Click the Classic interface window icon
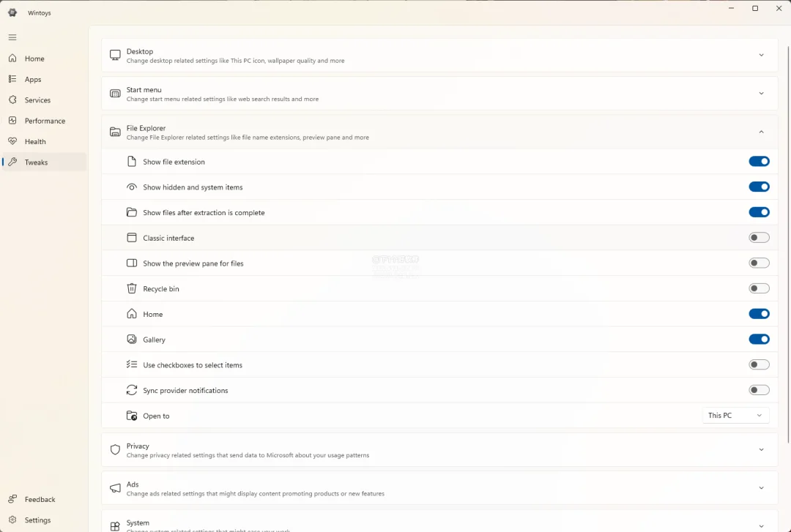Screen dimensions: 791x532 (x=132, y=238)
